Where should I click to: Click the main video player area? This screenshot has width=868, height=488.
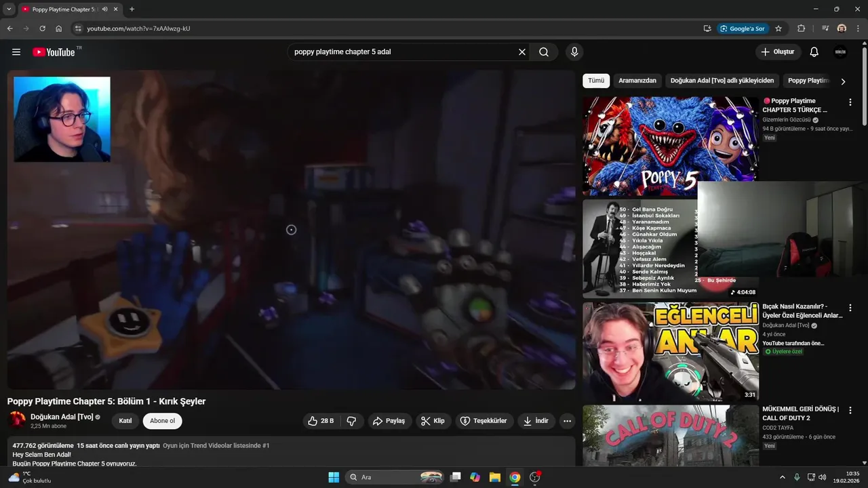292,230
